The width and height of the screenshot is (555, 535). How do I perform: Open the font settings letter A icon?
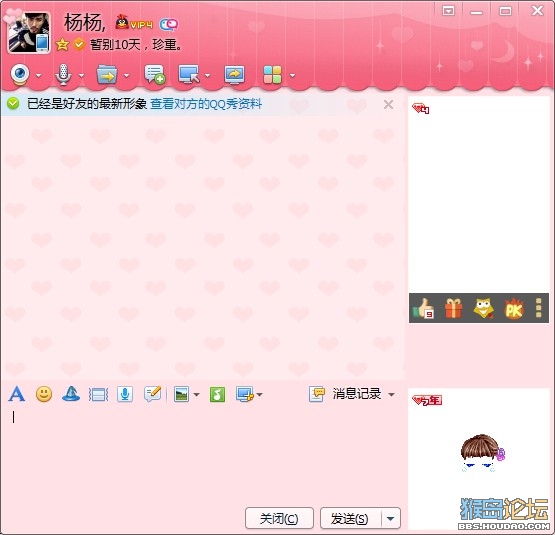(x=17, y=394)
